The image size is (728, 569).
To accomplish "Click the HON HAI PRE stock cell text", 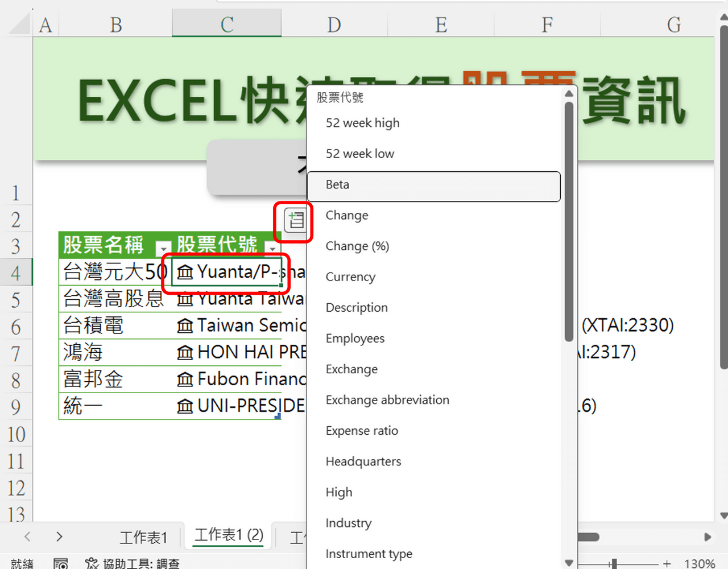I will tap(252, 352).
